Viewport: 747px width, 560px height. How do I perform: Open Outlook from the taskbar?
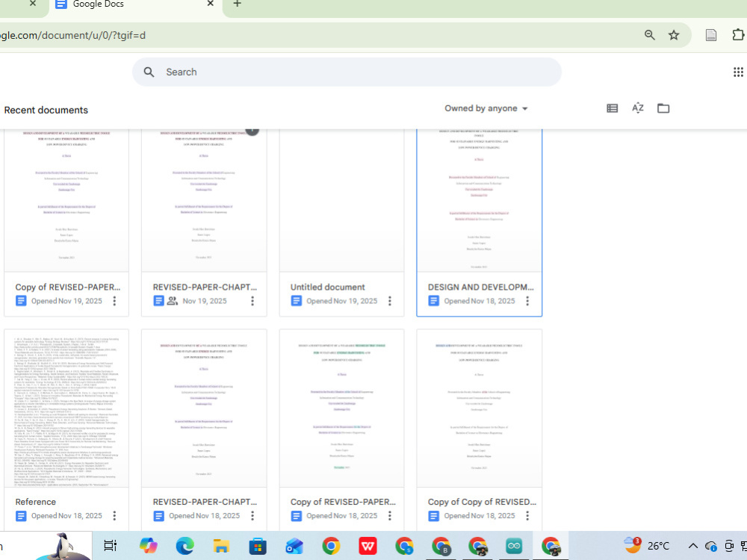294,546
